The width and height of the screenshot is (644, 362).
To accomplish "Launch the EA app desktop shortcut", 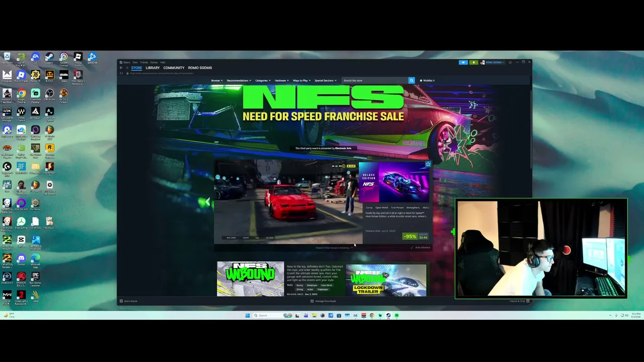I will point(35,58).
